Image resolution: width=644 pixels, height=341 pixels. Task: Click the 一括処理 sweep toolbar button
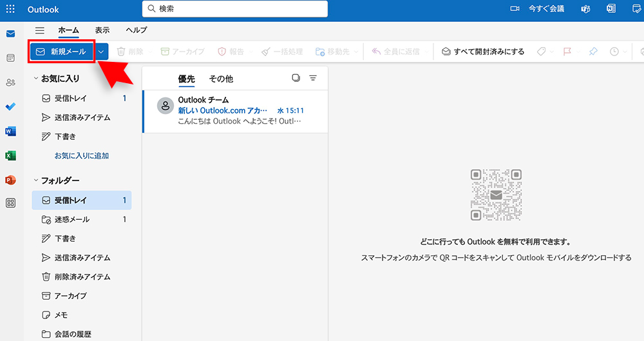coord(282,52)
